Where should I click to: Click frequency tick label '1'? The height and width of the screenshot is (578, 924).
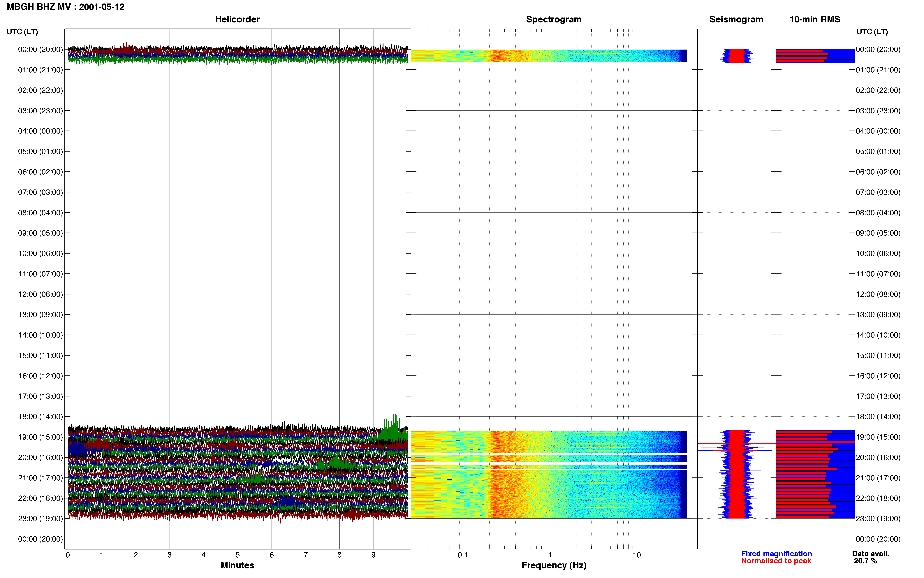tap(550, 555)
